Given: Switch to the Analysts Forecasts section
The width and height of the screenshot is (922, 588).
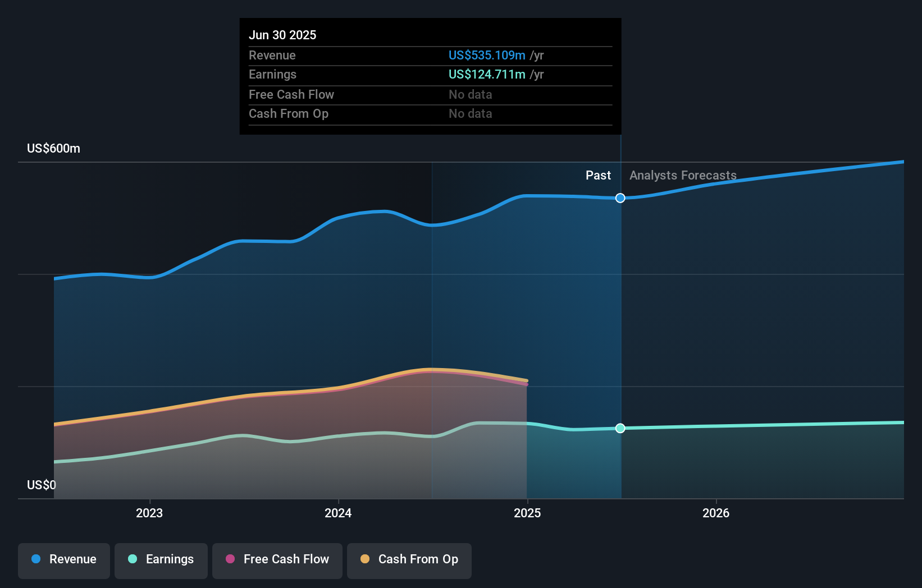Looking at the screenshot, I should coord(682,175).
